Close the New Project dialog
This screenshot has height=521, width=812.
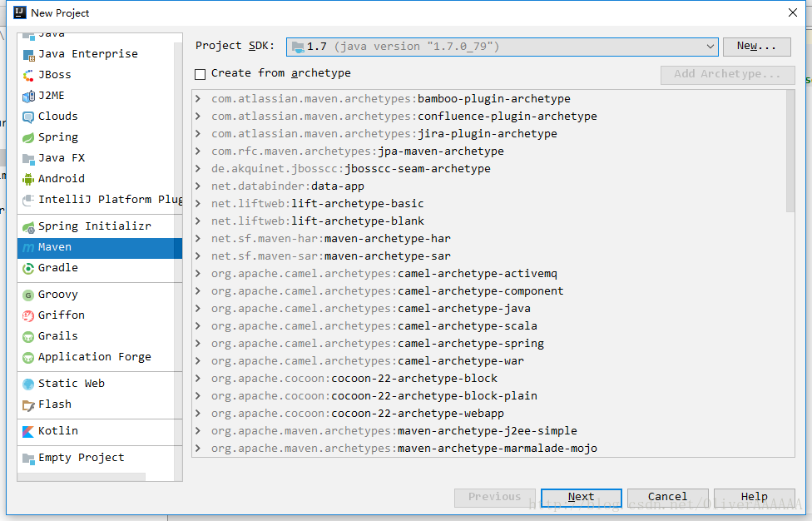point(792,12)
